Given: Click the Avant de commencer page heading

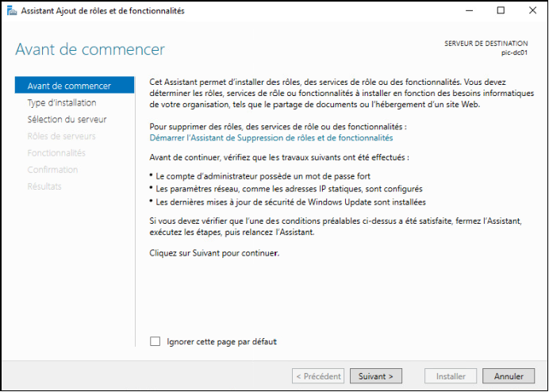Looking at the screenshot, I should (x=90, y=49).
